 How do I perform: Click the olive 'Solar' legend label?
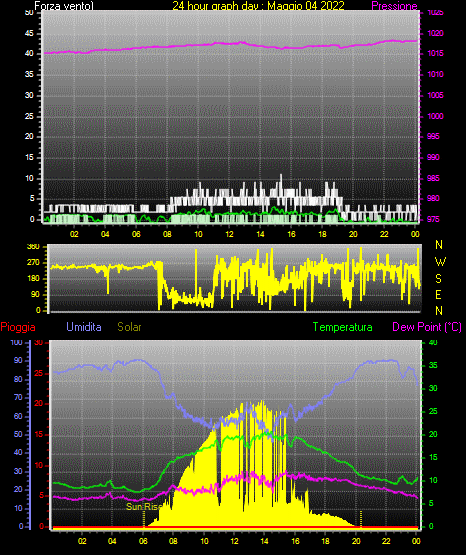129,327
